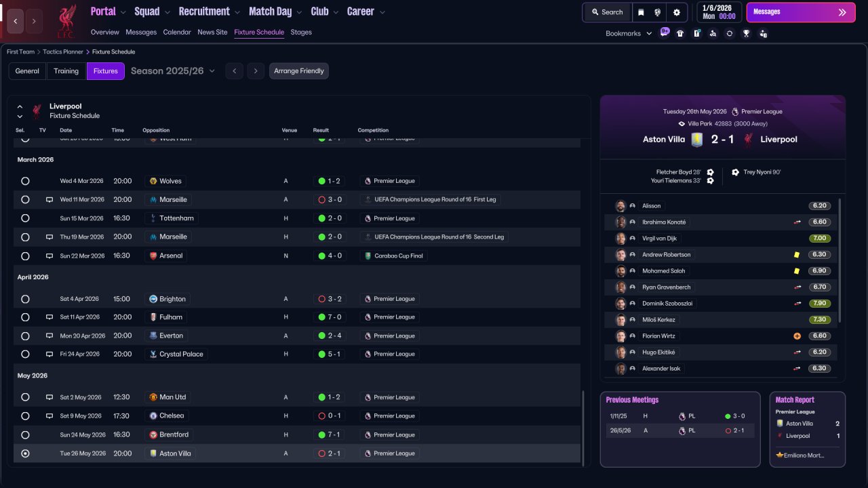Open the scouting magnifier bookmark icon

[713, 33]
